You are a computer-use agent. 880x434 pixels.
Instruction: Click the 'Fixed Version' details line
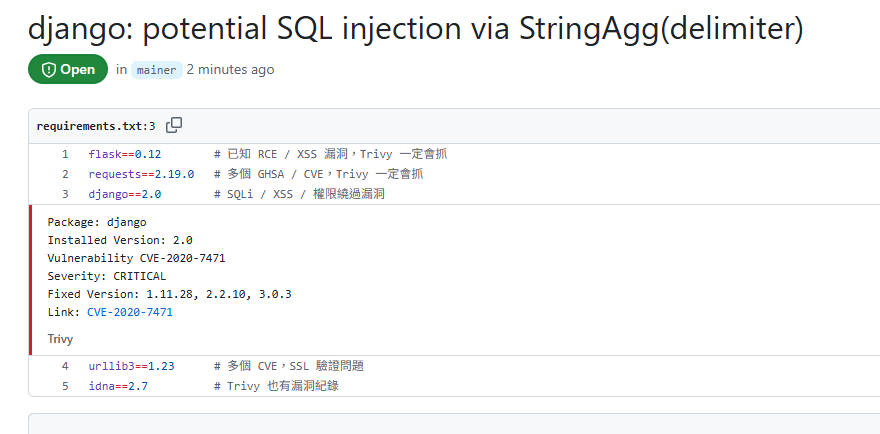pos(169,294)
